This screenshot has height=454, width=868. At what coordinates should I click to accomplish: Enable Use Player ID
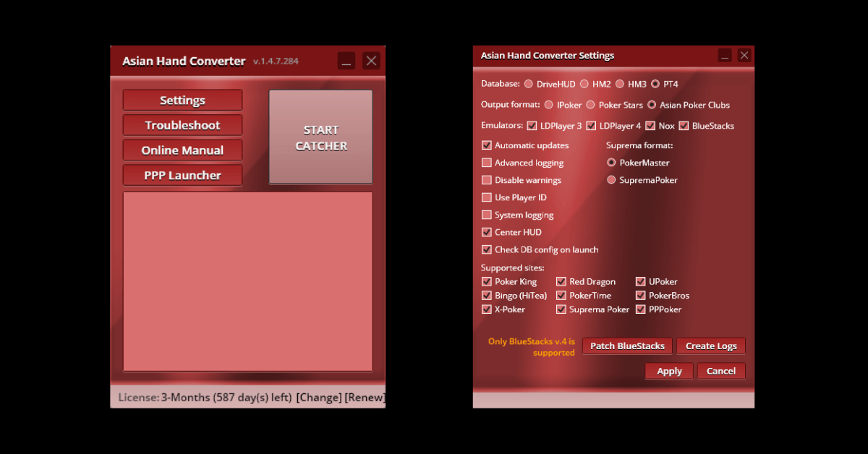(x=487, y=197)
